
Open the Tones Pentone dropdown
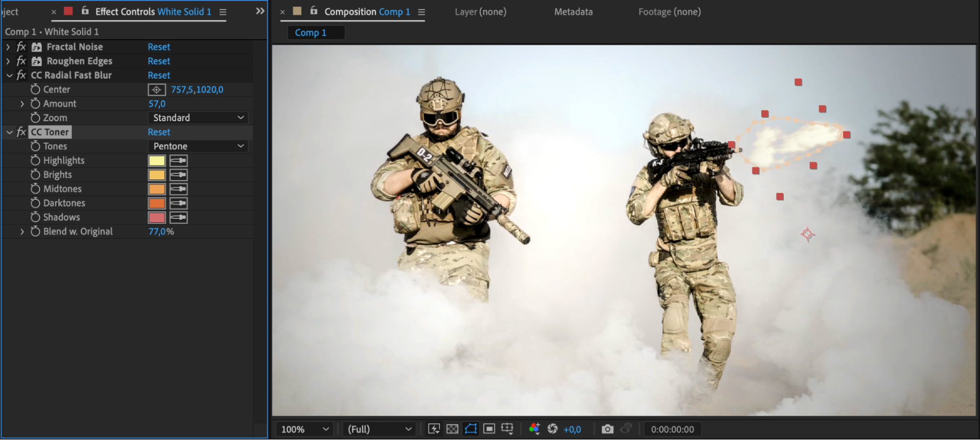point(198,146)
